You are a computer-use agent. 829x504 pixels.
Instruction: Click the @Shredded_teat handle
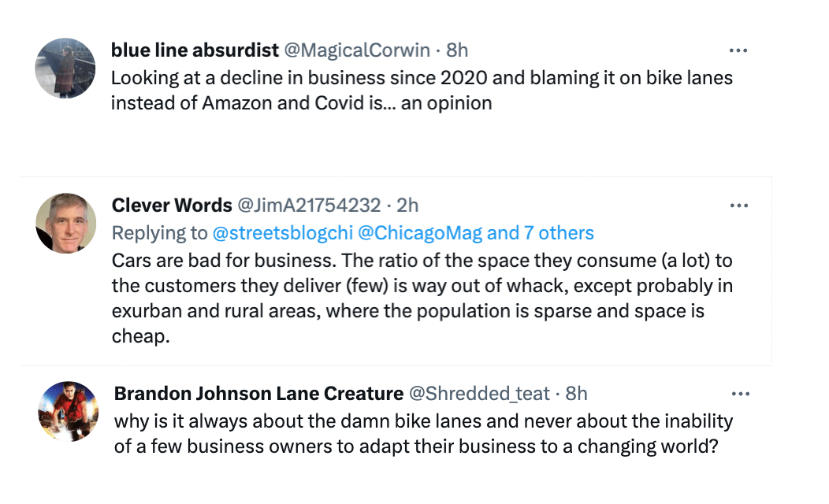pyautogui.click(x=479, y=393)
